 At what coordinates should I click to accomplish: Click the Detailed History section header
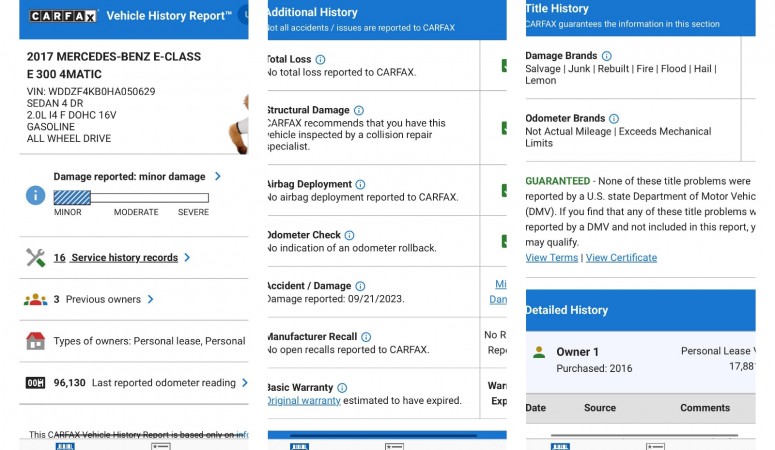click(641, 310)
